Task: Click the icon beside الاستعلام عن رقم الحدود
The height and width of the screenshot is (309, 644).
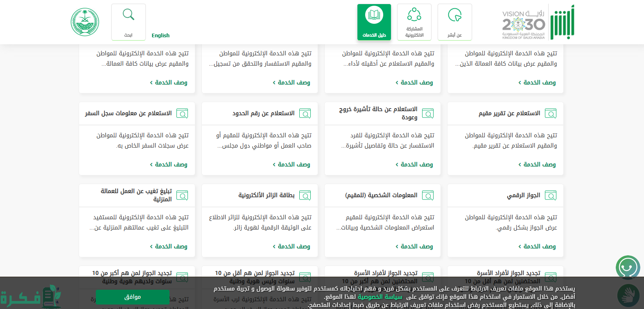Action: 305,114
